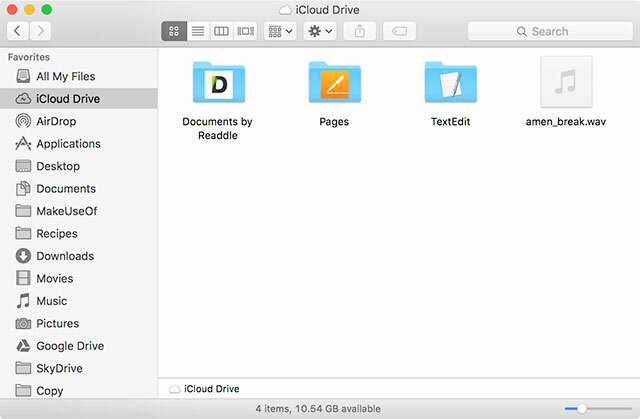
Task: Click the Applications sidebar icon
Action: coord(23,144)
